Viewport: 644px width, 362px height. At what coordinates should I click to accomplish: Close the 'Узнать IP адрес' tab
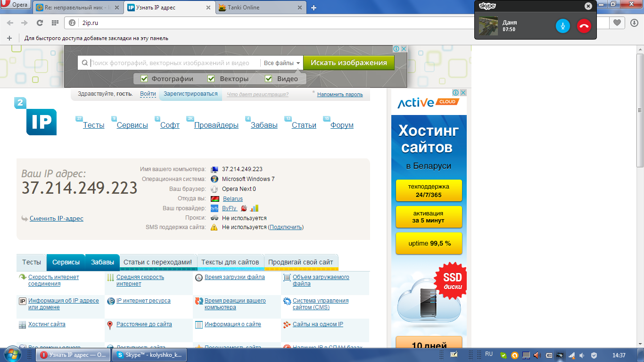(x=208, y=8)
